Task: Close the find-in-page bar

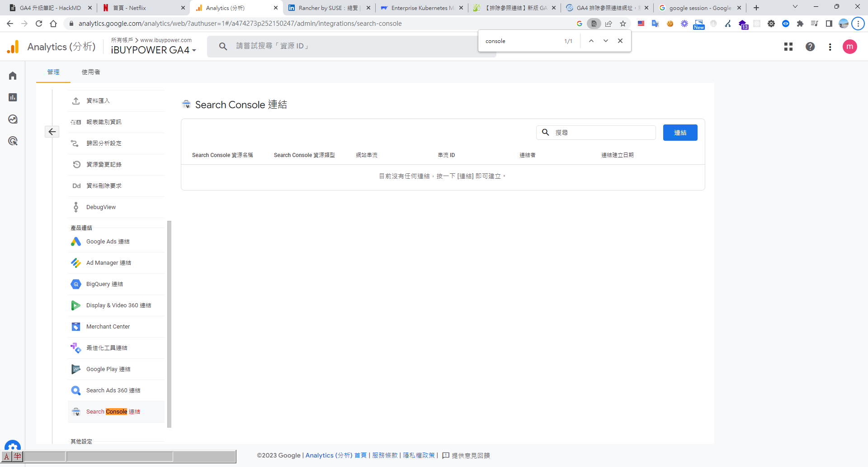Action: 620,41
